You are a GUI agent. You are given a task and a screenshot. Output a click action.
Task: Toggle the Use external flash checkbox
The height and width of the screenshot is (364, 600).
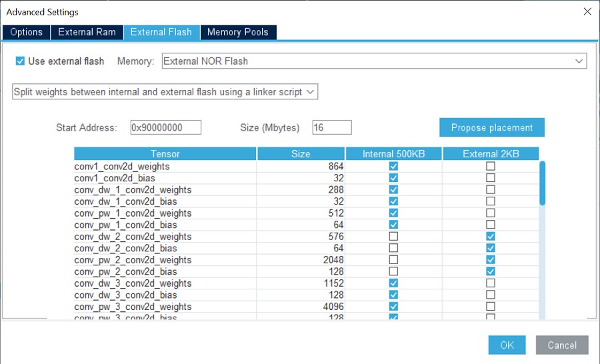click(x=20, y=61)
